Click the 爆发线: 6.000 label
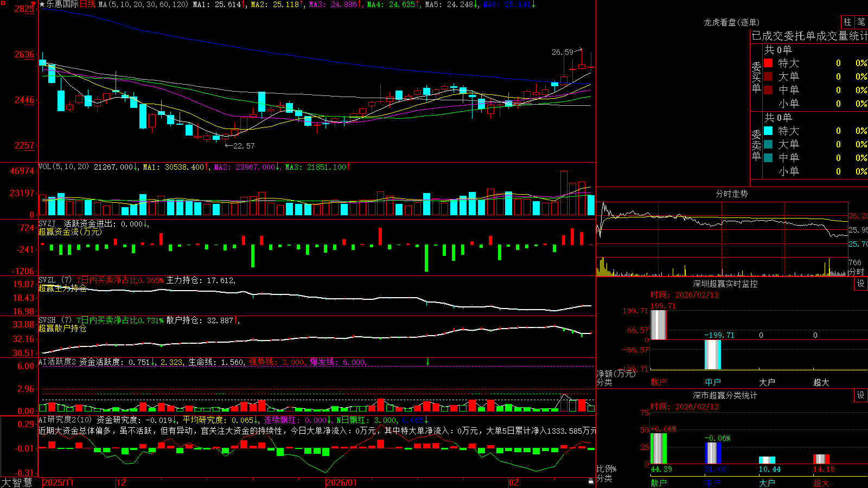 tap(337, 362)
